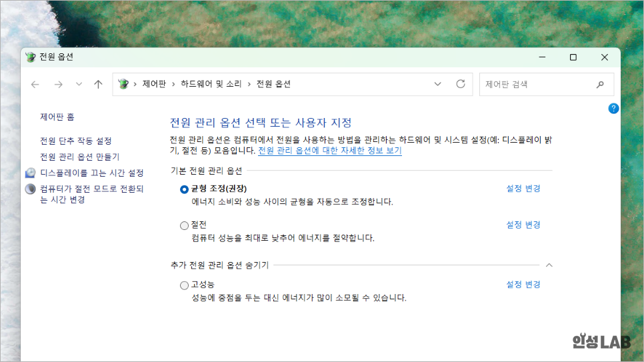Select 균형 조정(권장) power plan
The width and height of the screenshot is (644, 362).
[x=184, y=189]
